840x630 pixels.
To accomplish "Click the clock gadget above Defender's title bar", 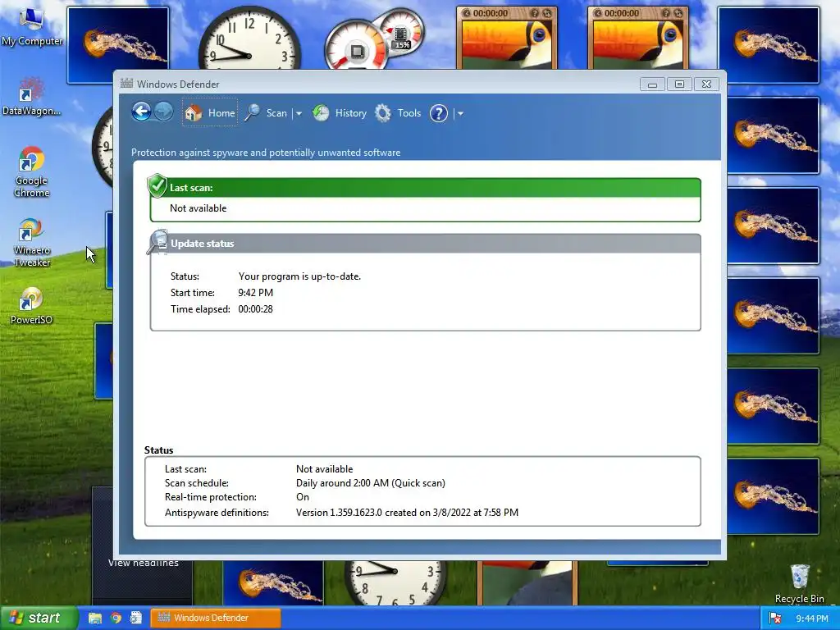I will (249, 40).
